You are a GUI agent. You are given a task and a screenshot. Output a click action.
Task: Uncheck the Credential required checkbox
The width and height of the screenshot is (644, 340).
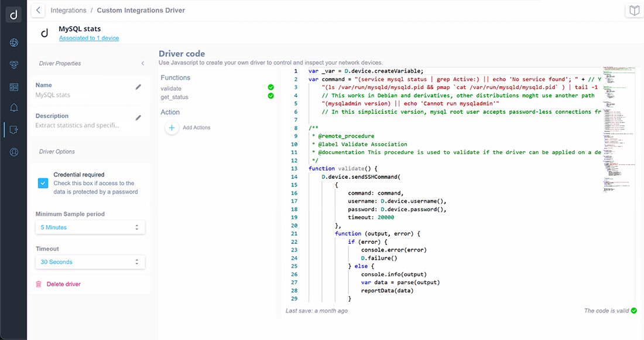tap(43, 183)
